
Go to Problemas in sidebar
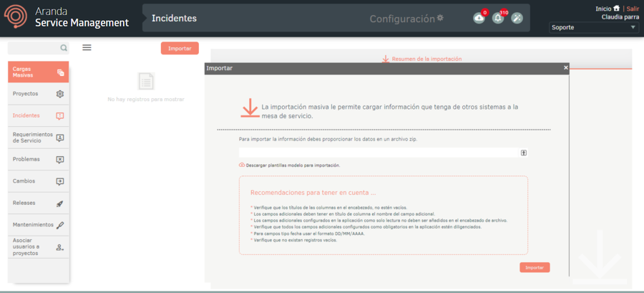pos(38,159)
